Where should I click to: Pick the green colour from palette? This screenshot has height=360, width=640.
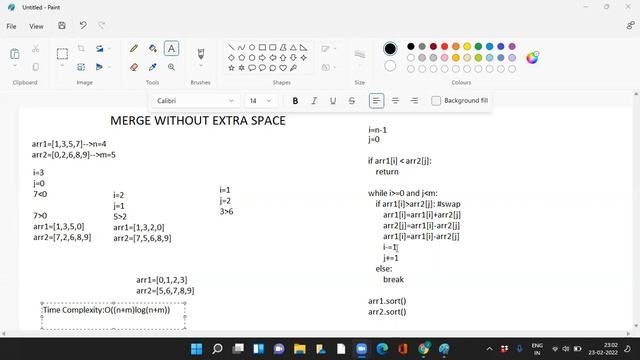478,47
